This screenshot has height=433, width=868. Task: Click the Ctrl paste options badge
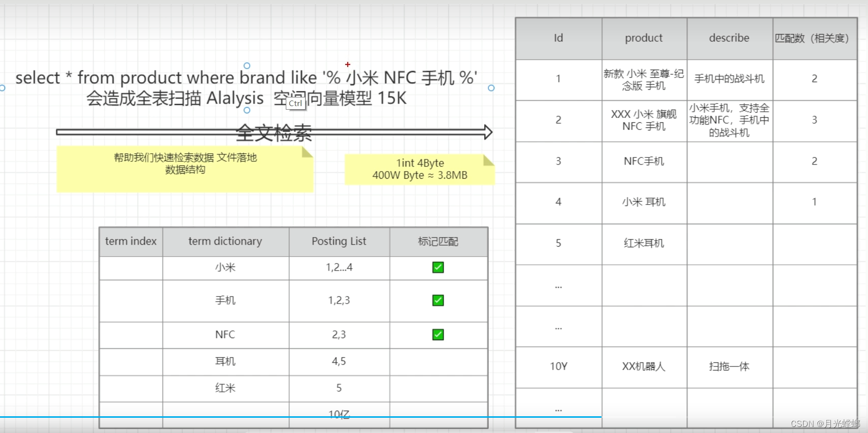point(295,103)
